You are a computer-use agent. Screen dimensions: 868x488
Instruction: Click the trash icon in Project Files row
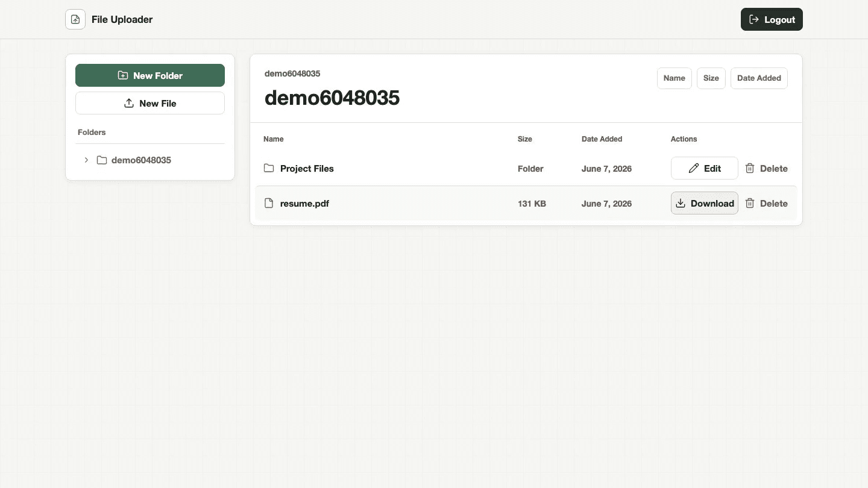(750, 169)
